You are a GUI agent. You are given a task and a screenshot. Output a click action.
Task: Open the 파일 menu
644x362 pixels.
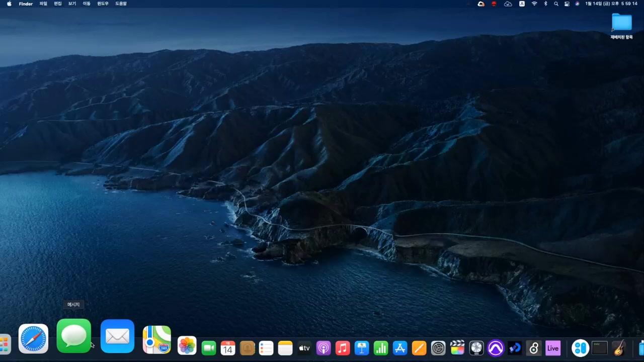click(42, 4)
